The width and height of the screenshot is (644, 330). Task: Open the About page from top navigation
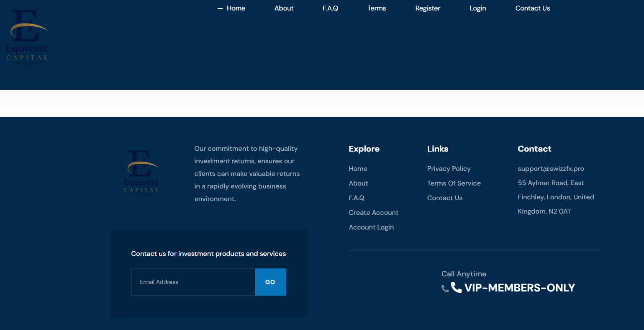pyautogui.click(x=284, y=8)
